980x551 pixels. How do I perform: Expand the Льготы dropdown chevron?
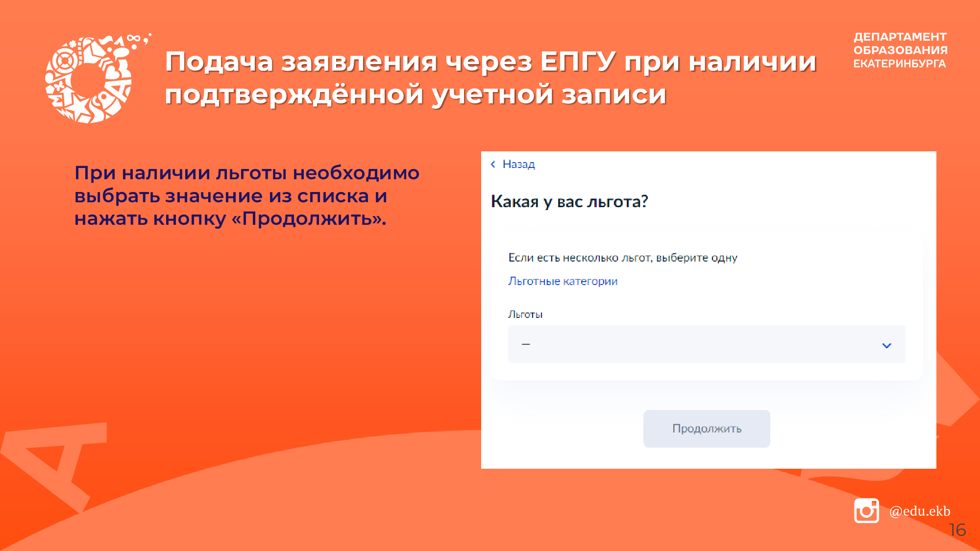(x=886, y=345)
